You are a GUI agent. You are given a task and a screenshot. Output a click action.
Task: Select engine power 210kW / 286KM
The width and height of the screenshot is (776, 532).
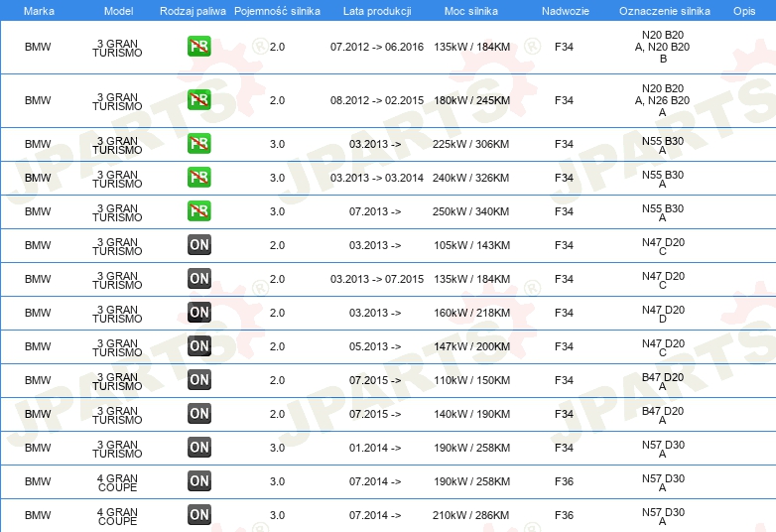coord(470,515)
